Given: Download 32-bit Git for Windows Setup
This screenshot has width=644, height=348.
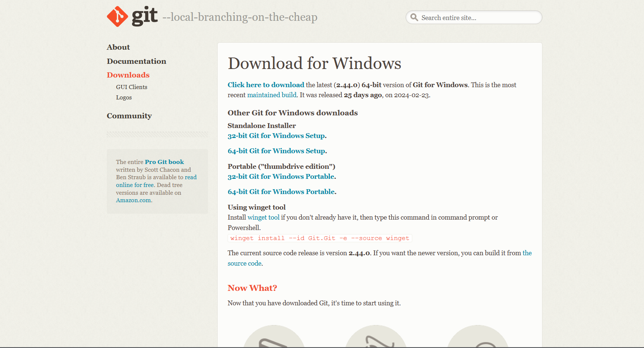Looking at the screenshot, I should (276, 136).
